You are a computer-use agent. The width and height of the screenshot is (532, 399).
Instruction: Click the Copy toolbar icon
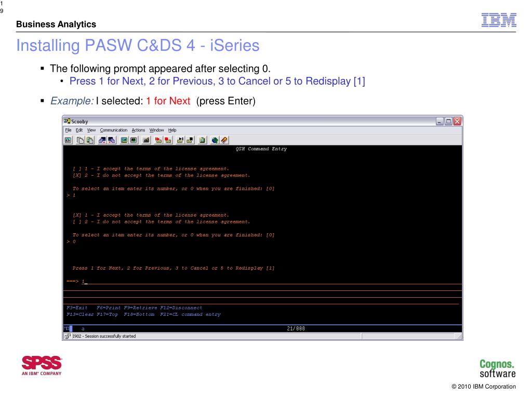(81, 140)
